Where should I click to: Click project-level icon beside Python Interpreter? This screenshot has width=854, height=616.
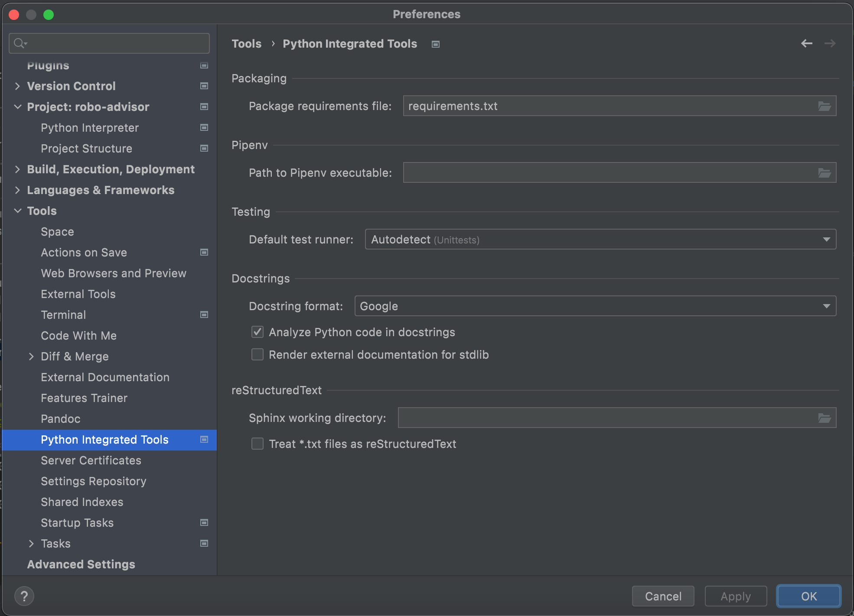pos(204,127)
